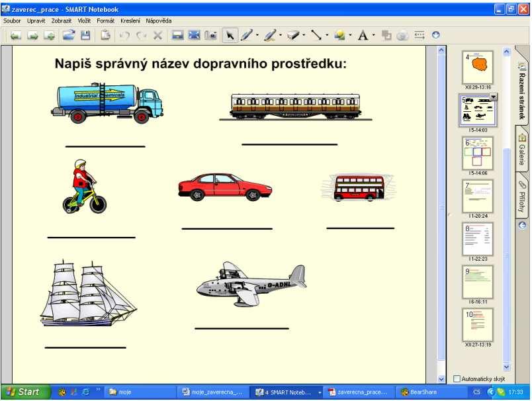
Task: Switch to moje_zaverecna taskbar button
Action: coord(213,392)
